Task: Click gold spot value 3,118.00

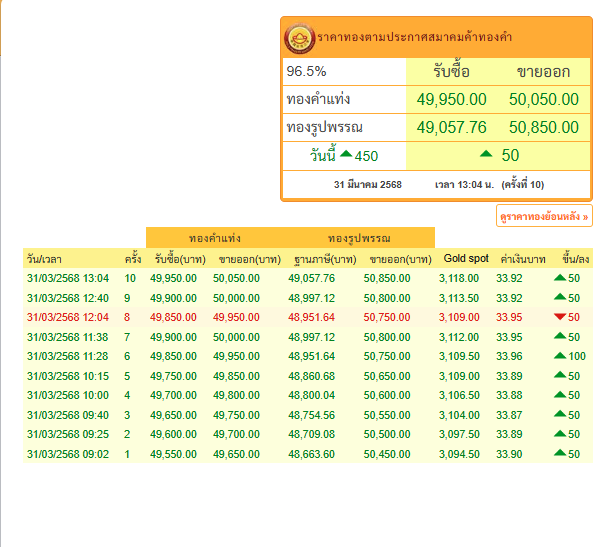Action: pos(459,278)
